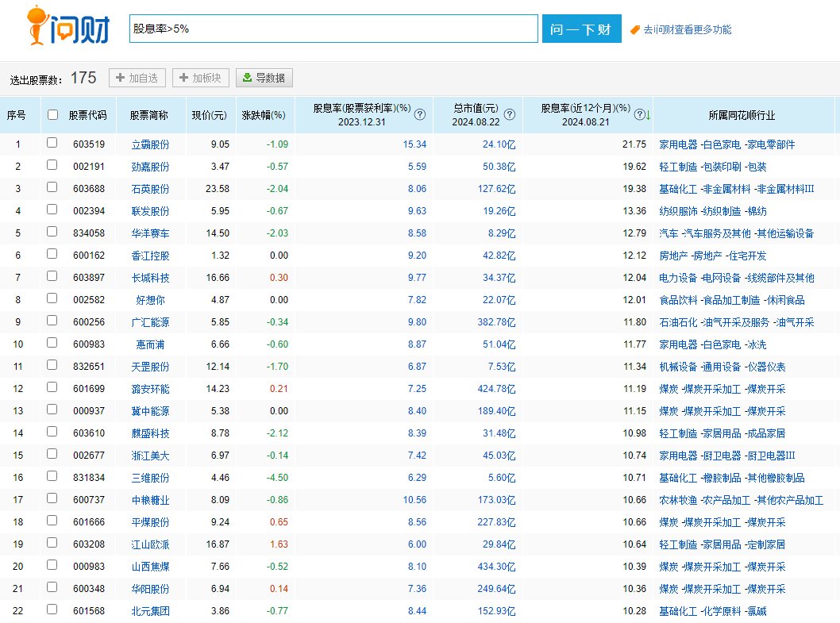Click market cap value 127.62亿

click(x=496, y=189)
